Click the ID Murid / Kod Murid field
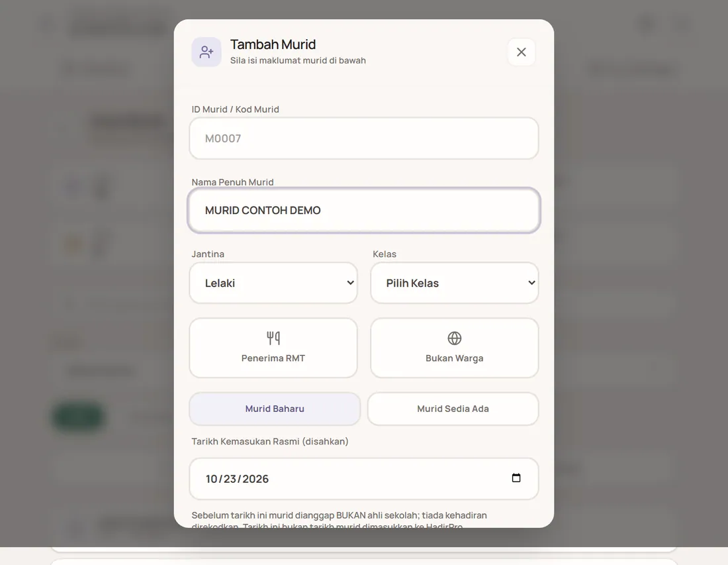The width and height of the screenshot is (728, 565). pyautogui.click(x=364, y=138)
